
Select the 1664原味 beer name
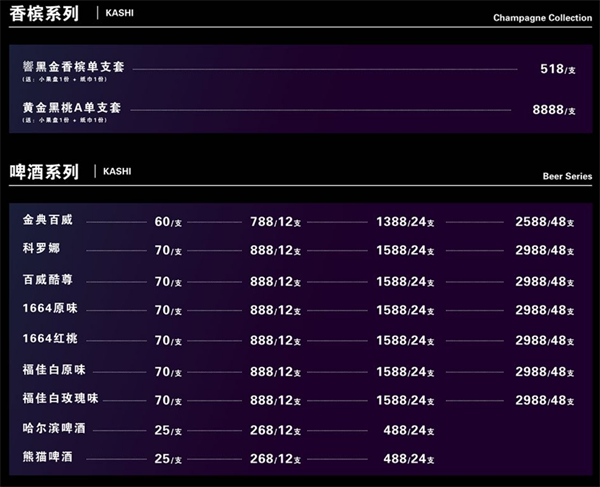[x=50, y=308]
